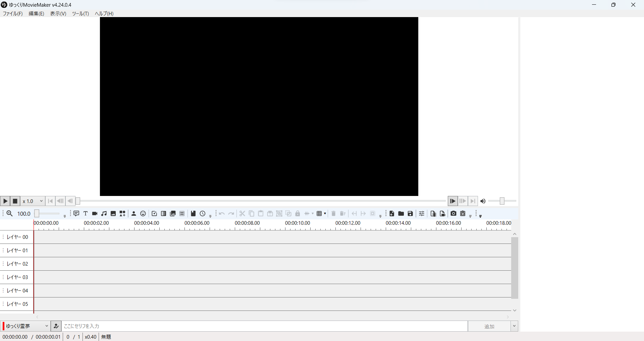This screenshot has height=341, width=644.
Task: Mute audio with the speaker icon
Action: coord(483,201)
